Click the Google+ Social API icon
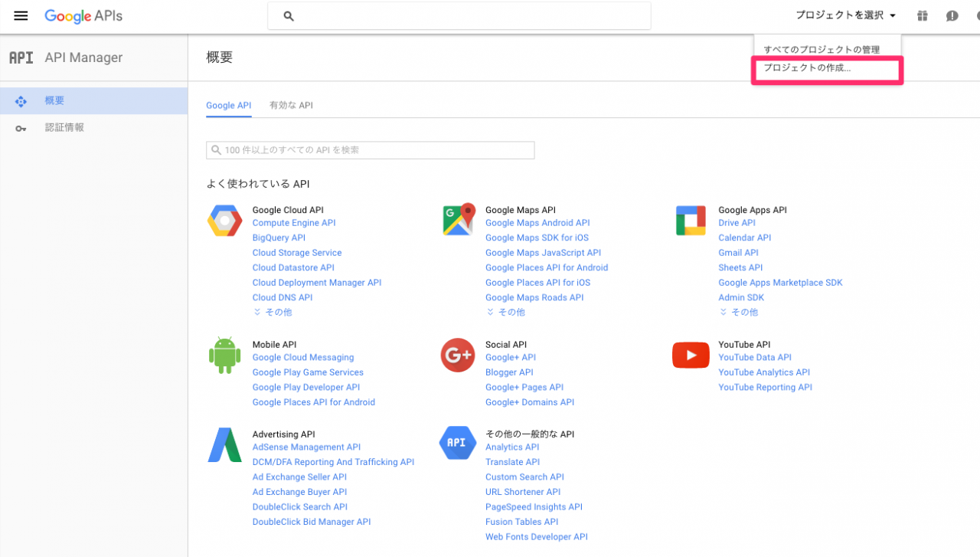Image resolution: width=980 pixels, height=557 pixels. [x=458, y=355]
